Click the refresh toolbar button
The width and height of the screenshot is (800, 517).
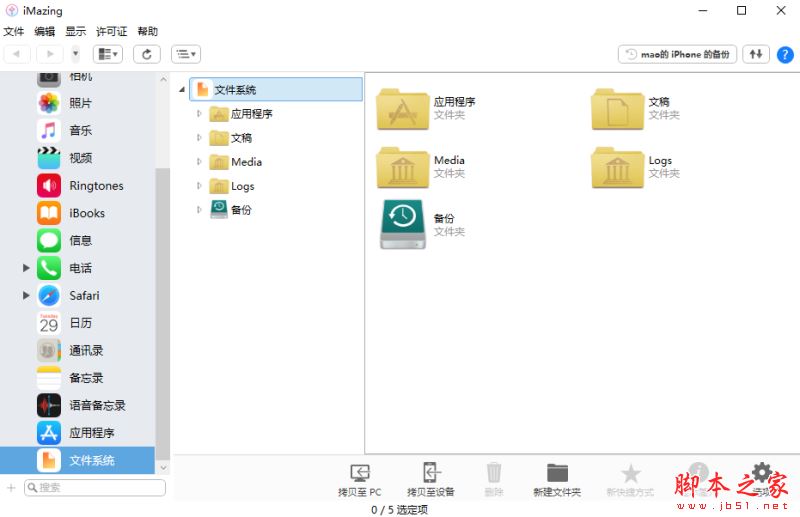click(147, 54)
